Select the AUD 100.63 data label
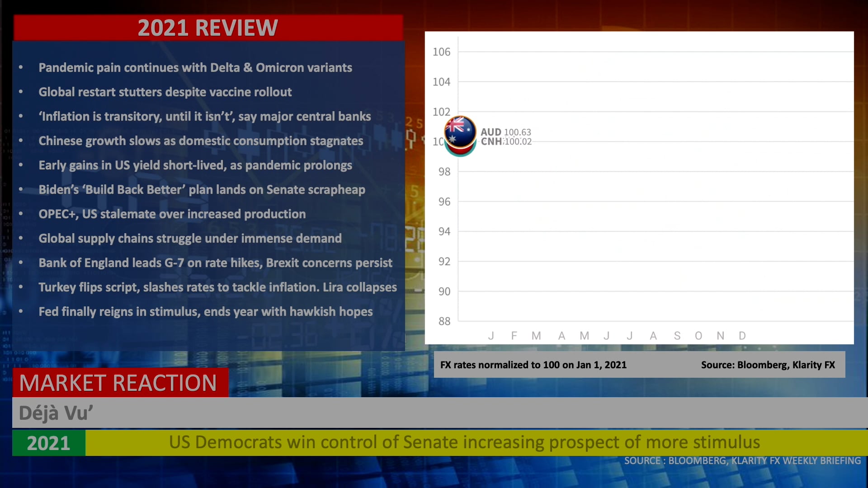The image size is (868, 488). 505,132
